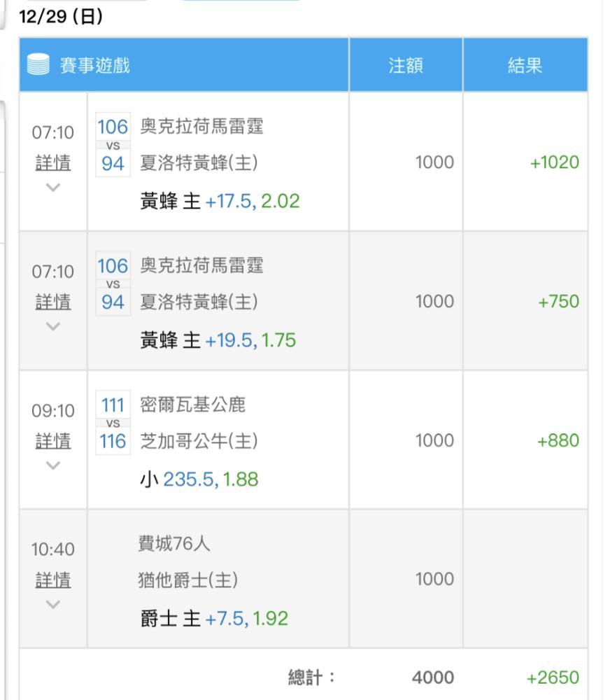Expand chevron under 09:10 bet row
The image size is (610, 700).
coord(53,465)
